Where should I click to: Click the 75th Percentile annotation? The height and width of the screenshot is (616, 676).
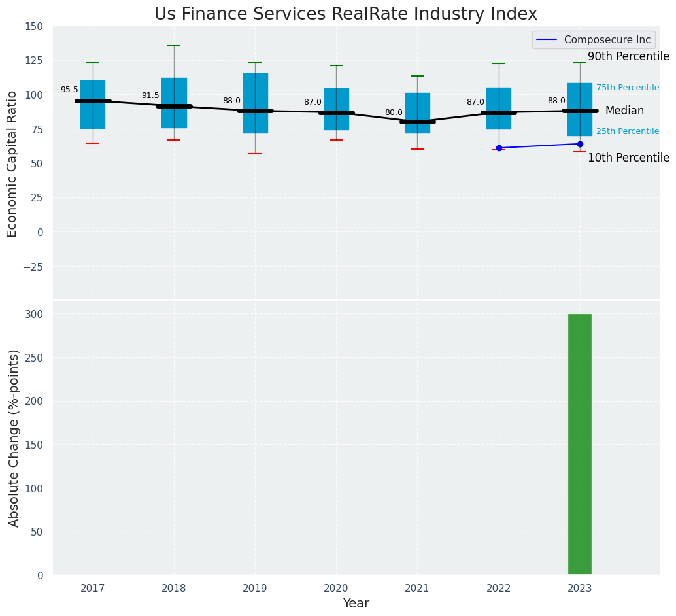tap(627, 88)
